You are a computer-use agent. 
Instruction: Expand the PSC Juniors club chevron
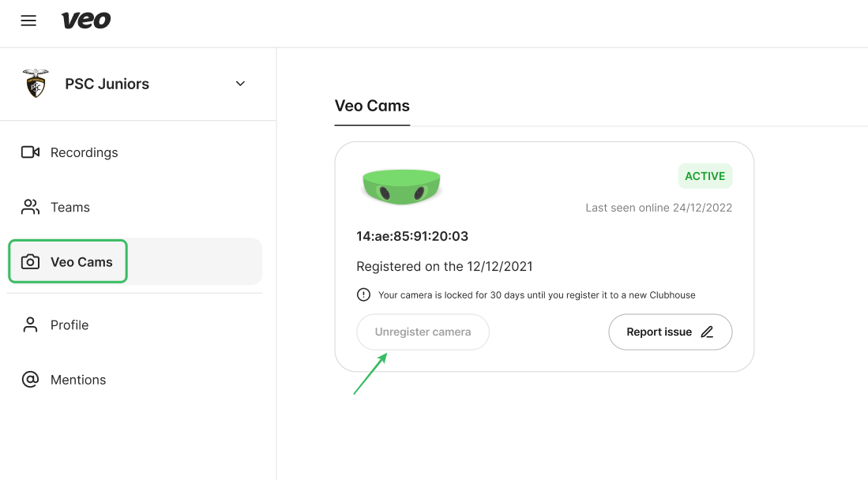click(x=240, y=84)
